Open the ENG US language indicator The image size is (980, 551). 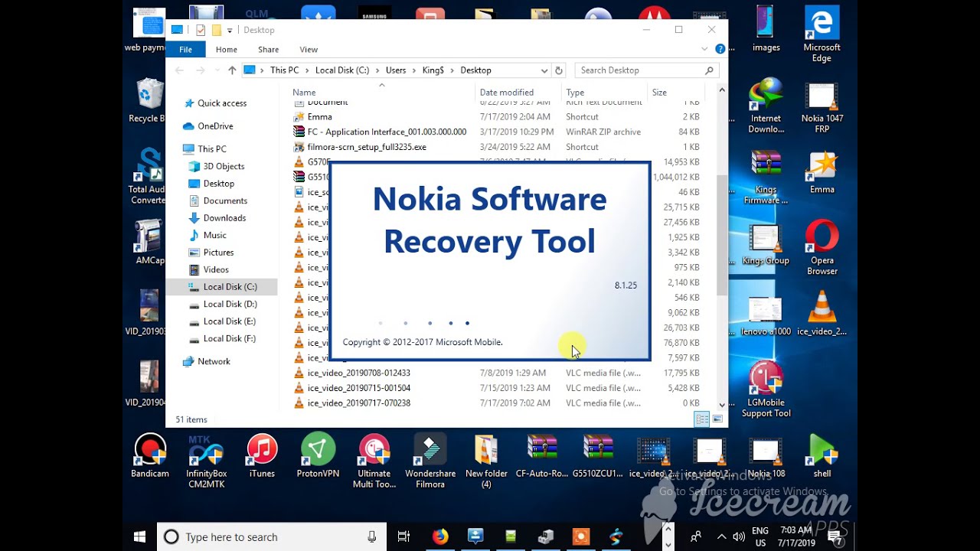(x=760, y=536)
